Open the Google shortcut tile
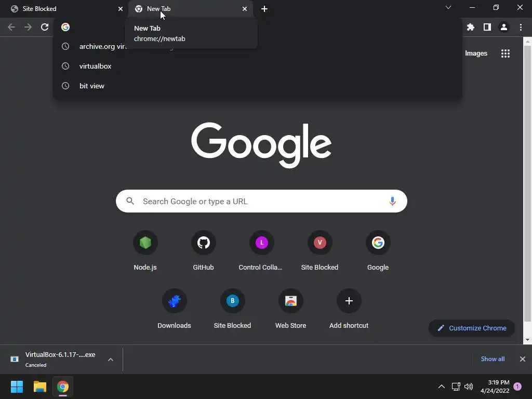532x399 pixels. tap(378, 251)
